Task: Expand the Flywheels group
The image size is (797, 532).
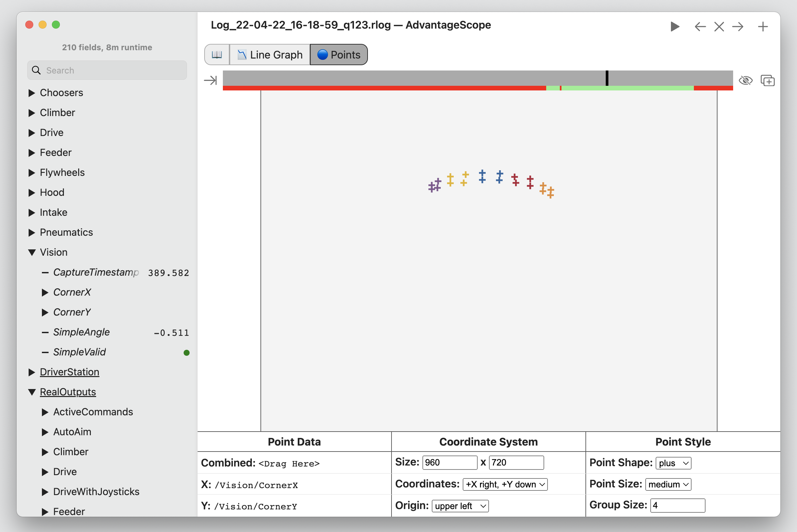Action: point(32,173)
